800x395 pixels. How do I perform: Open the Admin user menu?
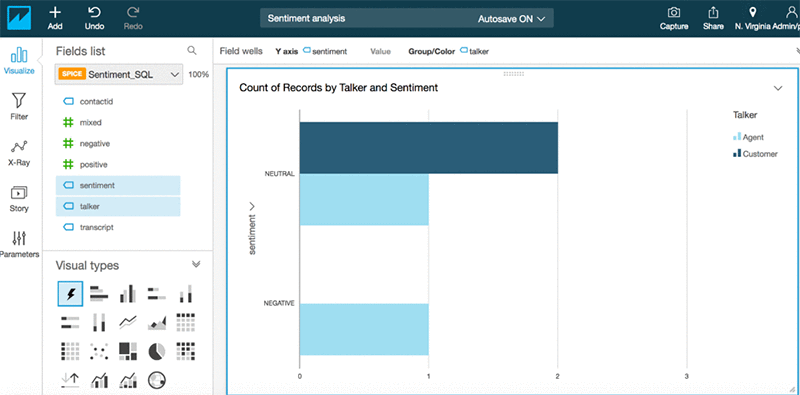pos(788,18)
